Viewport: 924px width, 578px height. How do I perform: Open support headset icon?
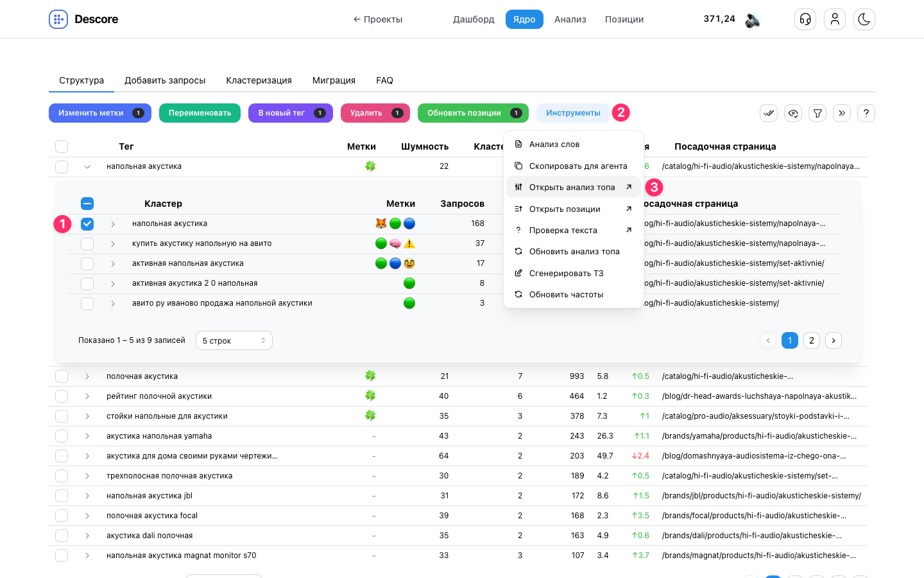point(805,19)
